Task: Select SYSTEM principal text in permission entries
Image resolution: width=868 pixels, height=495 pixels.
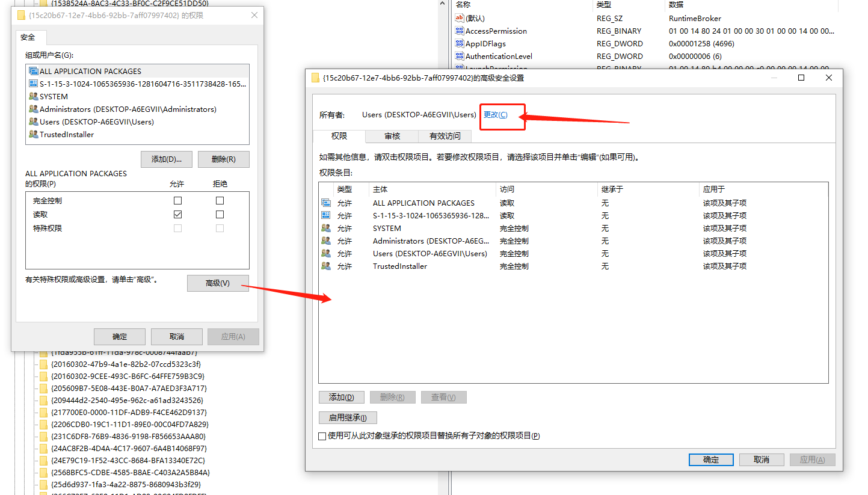Action: click(387, 228)
